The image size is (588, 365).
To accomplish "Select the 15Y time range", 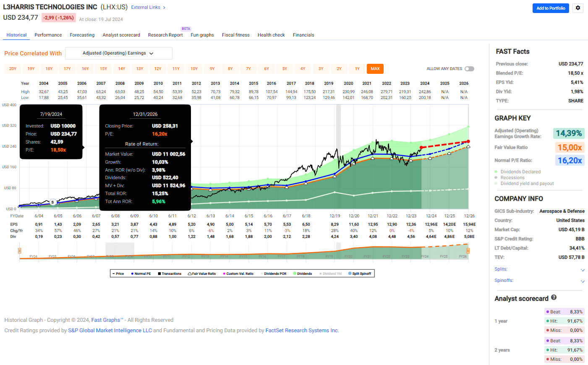I will click(x=104, y=69).
